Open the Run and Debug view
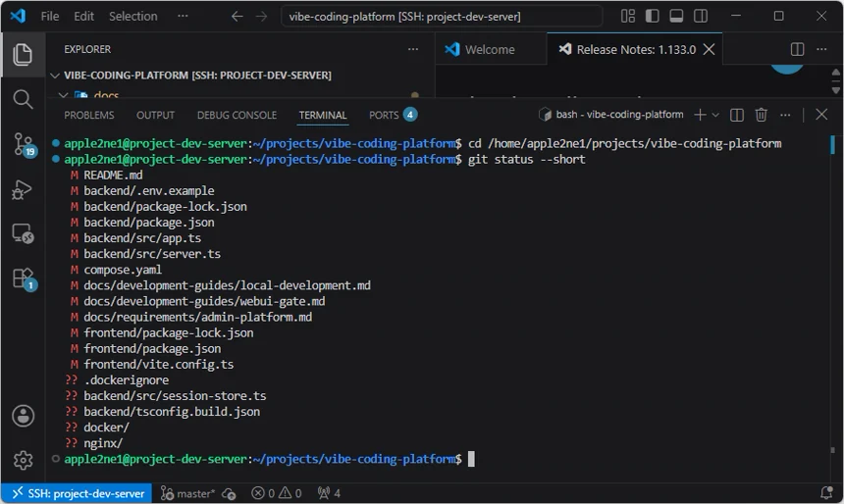This screenshot has height=504, width=844. [x=22, y=189]
